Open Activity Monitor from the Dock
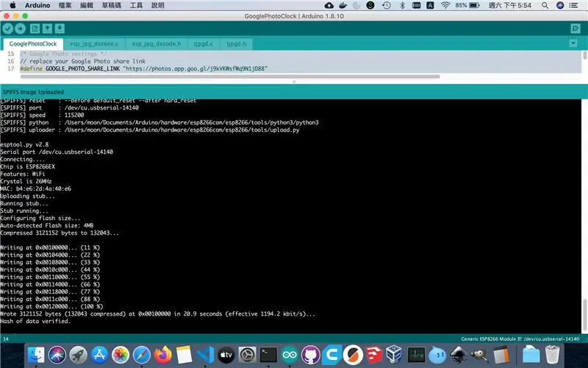This screenshot has width=588, height=368. coord(416,355)
